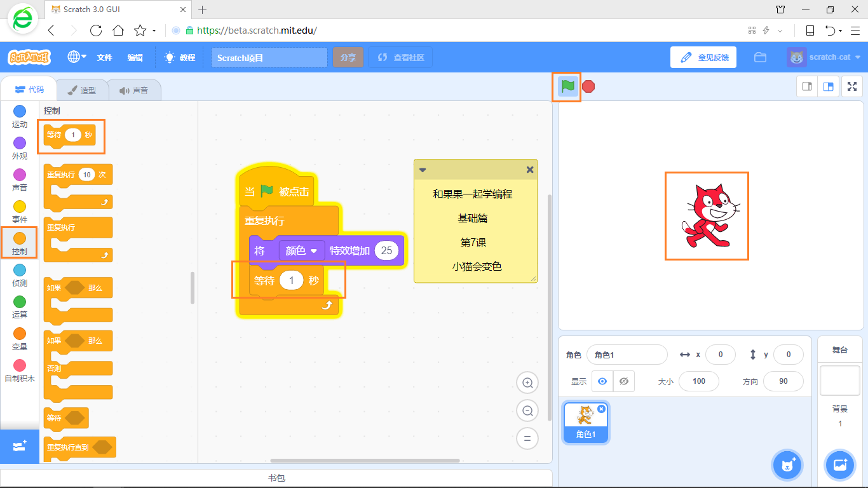Click the workspace vertical scrollbar

(549, 306)
